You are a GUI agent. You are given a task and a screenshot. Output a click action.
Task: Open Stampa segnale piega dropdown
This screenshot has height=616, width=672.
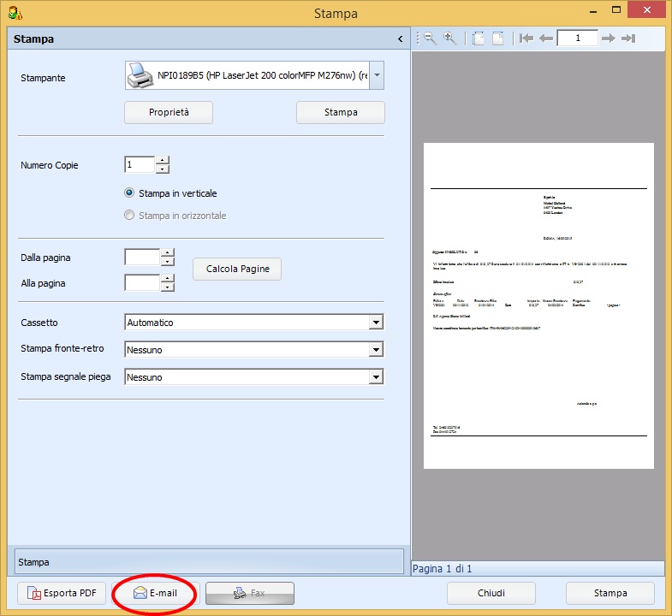click(375, 377)
